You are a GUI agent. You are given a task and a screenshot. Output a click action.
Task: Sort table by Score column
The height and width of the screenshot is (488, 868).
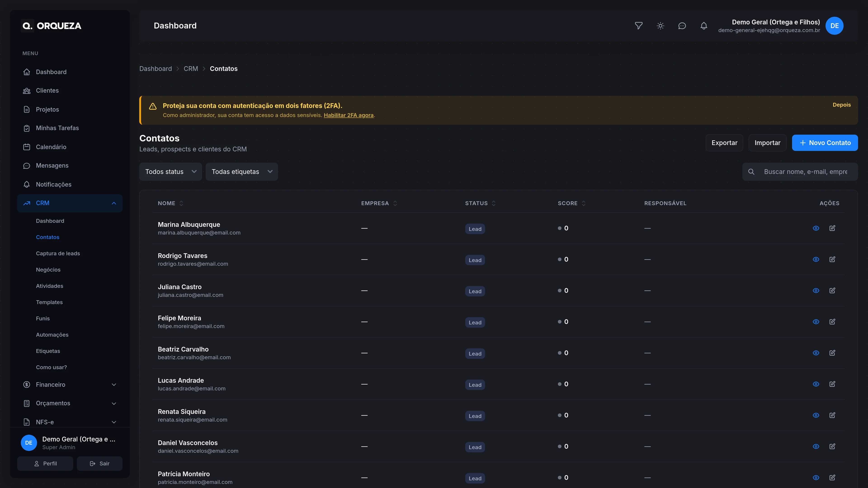[x=571, y=203]
